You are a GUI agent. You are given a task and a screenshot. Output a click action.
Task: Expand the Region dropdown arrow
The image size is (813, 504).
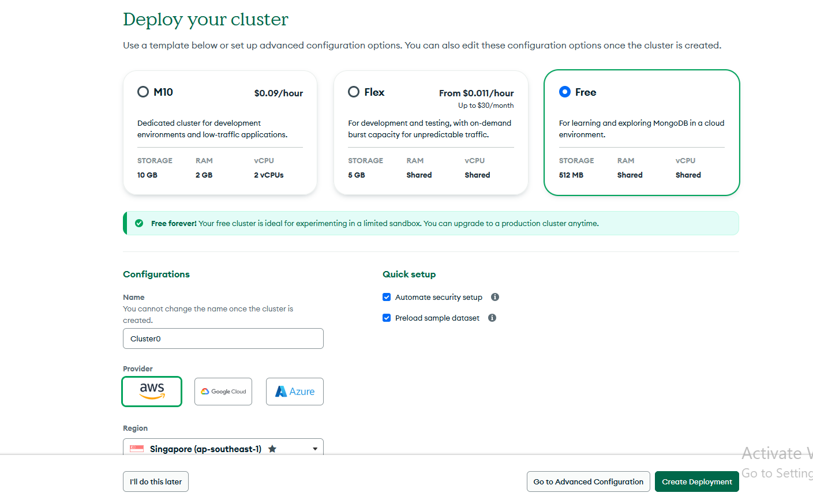point(315,449)
